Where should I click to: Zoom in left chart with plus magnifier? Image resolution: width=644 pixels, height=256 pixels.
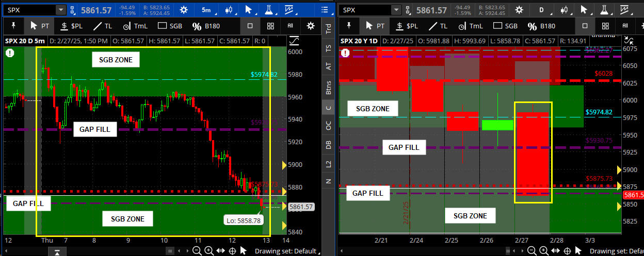click(208, 250)
